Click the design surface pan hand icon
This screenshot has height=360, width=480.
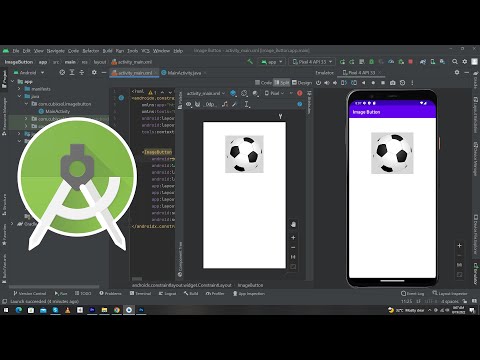tap(293, 224)
